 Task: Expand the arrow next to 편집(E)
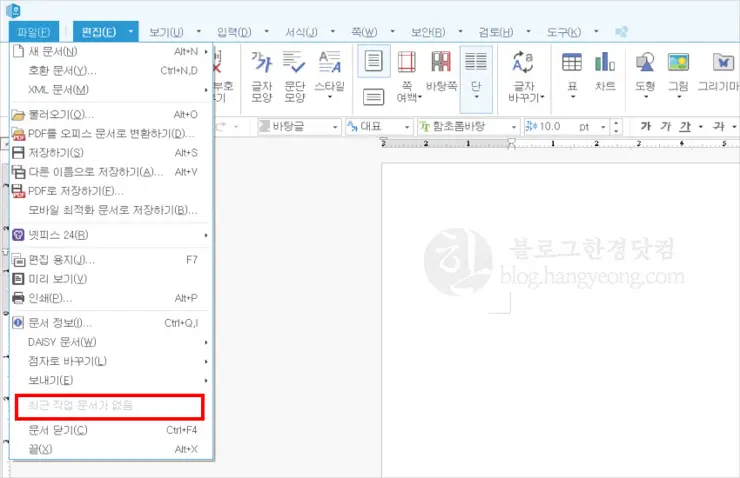click(x=131, y=32)
